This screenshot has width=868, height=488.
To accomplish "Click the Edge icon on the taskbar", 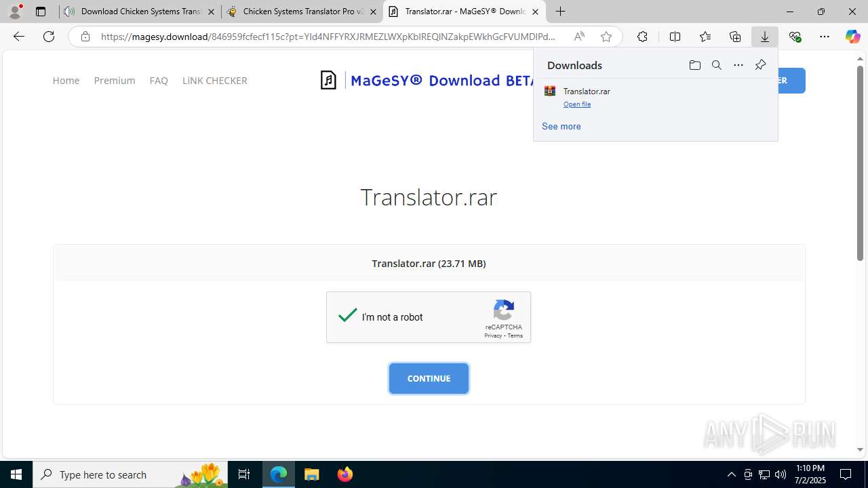I will (279, 474).
